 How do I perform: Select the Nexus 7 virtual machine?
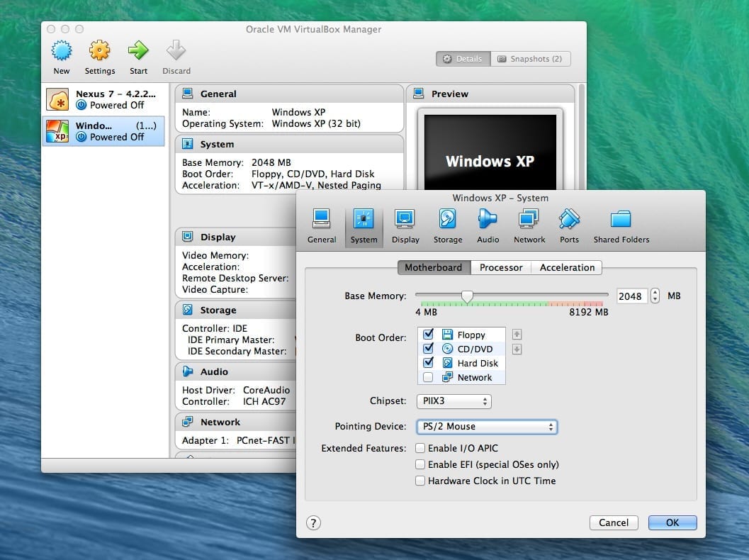tap(103, 99)
